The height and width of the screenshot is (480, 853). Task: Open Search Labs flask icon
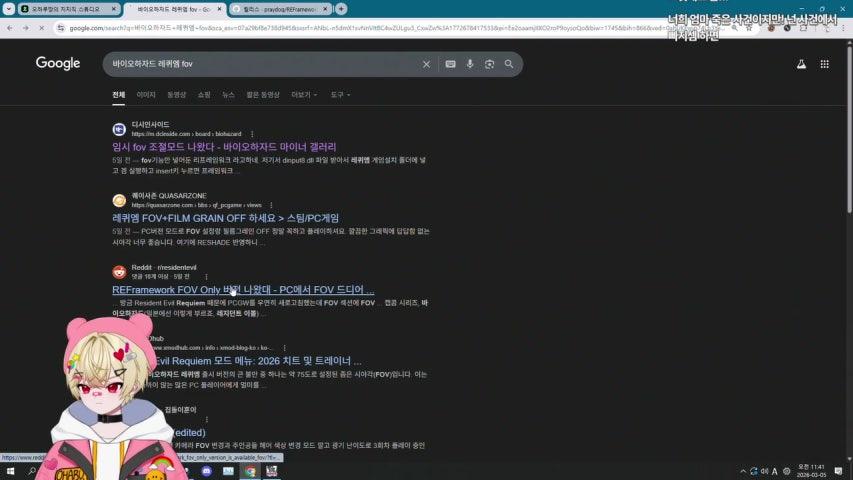tap(801, 64)
